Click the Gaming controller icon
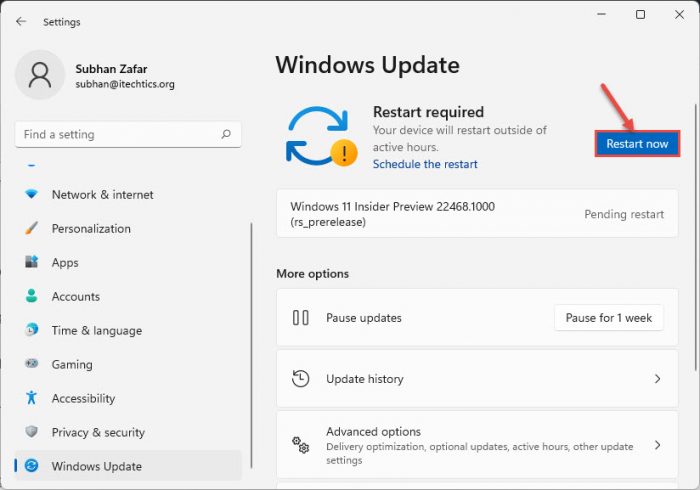 (31, 364)
